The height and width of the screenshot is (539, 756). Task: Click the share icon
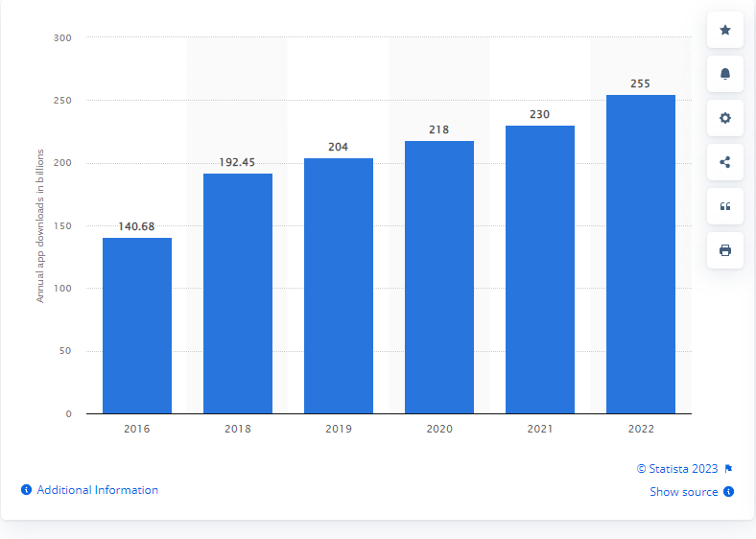pyautogui.click(x=724, y=162)
